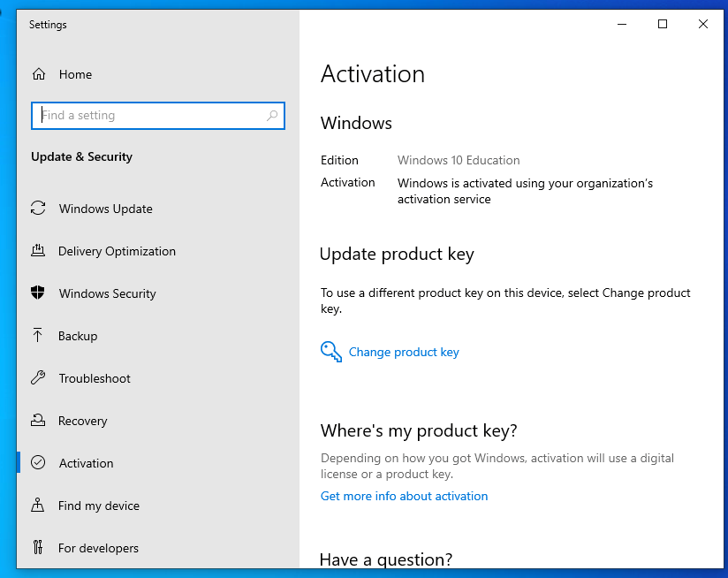Open For developers settings
728x578 pixels.
click(158, 548)
